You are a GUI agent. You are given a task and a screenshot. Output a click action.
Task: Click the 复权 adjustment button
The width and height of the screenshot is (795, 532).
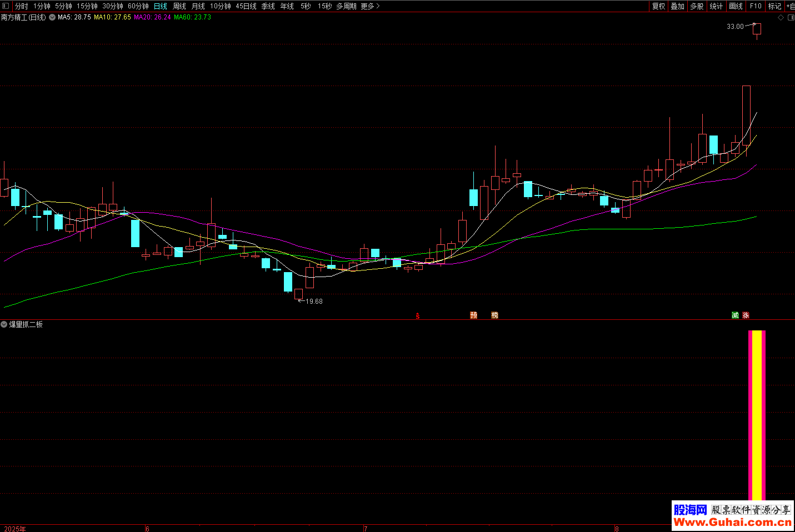pos(659,6)
